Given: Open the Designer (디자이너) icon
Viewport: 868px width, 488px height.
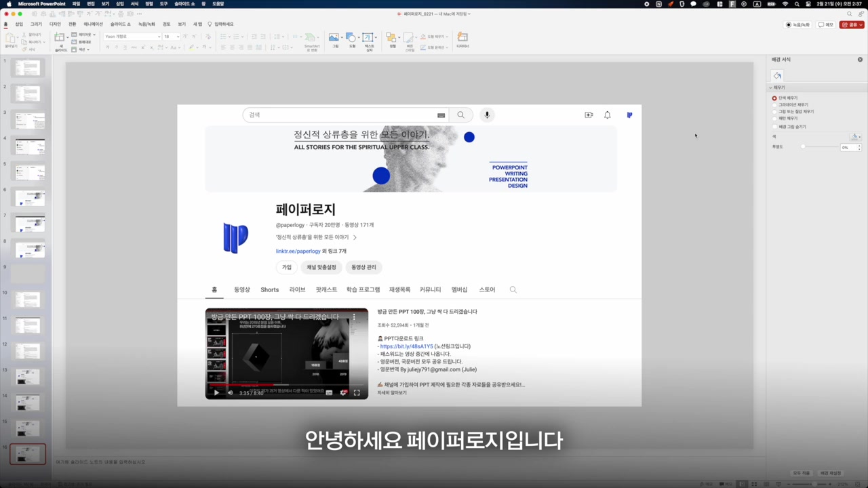Looking at the screenshot, I should (462, 38).
